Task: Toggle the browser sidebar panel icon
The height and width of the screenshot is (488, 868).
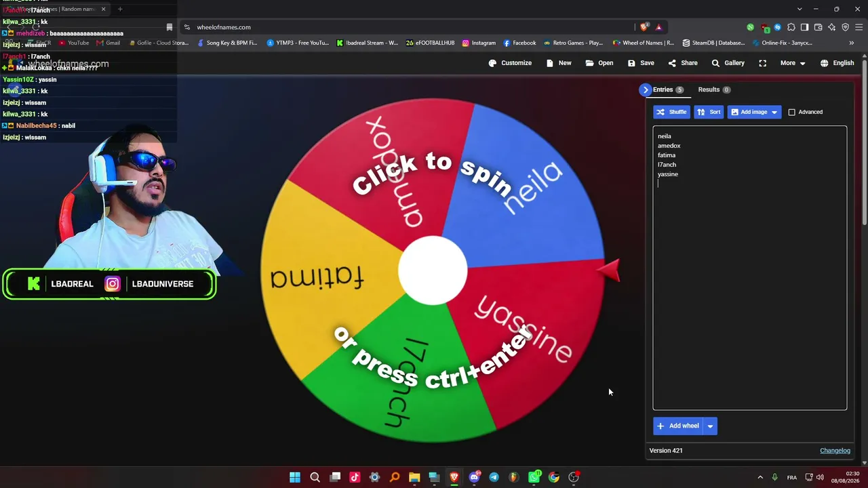Action: click(804, 27)
